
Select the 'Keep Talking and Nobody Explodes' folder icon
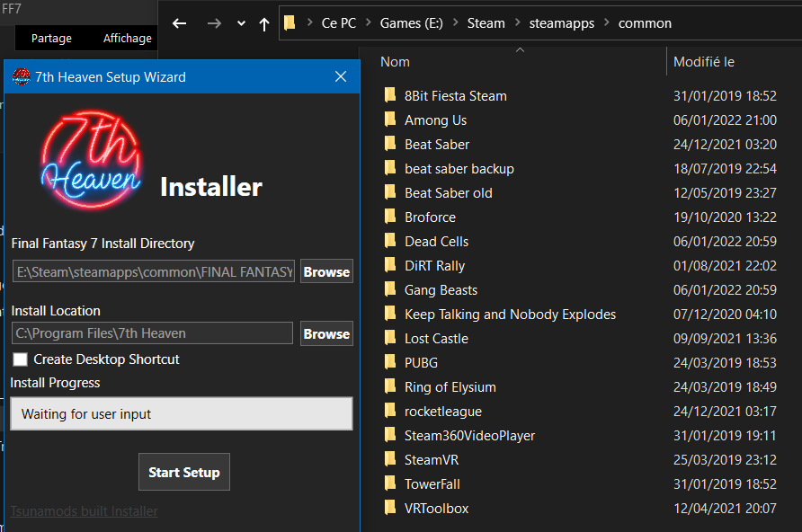click(x=390, y=314)
